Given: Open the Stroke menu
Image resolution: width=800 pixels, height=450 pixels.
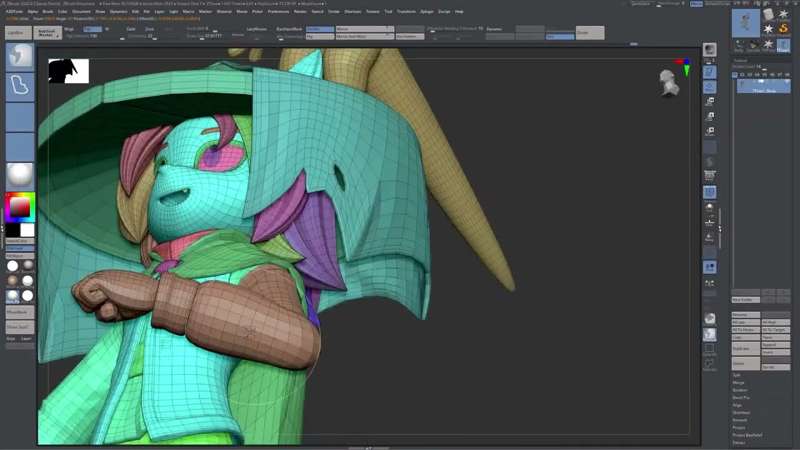Looking at the screenshot, I should 334,11.
